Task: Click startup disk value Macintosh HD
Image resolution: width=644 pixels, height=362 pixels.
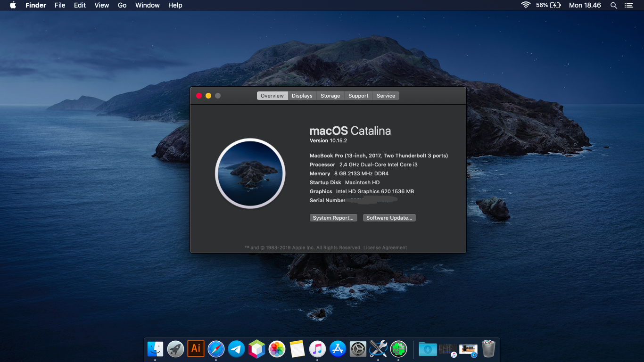Action: pyautogui.click(x=362, y=182)
